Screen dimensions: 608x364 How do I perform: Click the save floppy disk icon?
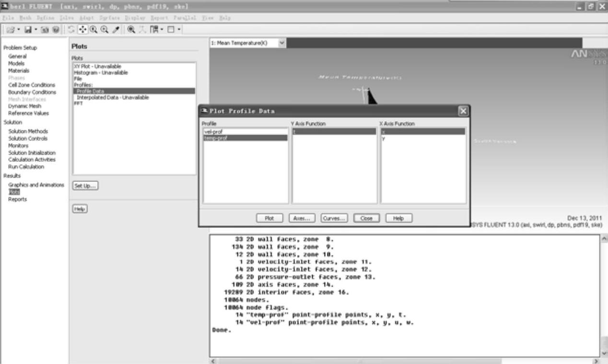pyautogui.click(x=28, y=30)
